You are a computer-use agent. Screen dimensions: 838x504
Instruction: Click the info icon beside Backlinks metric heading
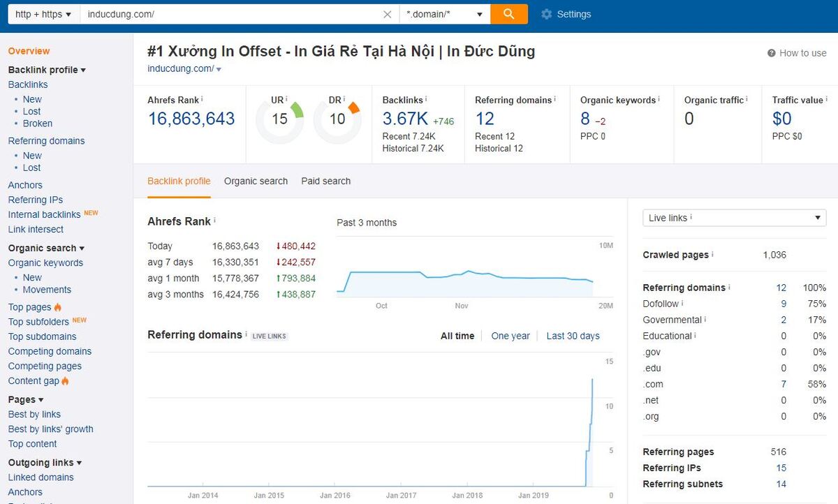(x=426, y=99)
